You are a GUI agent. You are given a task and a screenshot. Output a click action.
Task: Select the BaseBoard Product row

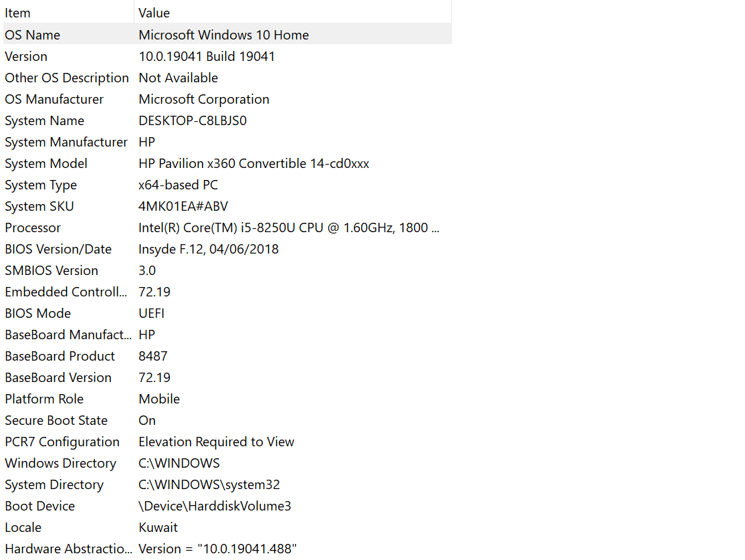(x=227, y=355)
